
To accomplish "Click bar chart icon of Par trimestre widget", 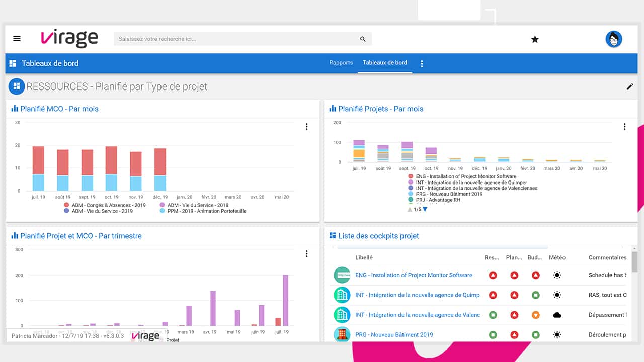I will pos(15,236).
